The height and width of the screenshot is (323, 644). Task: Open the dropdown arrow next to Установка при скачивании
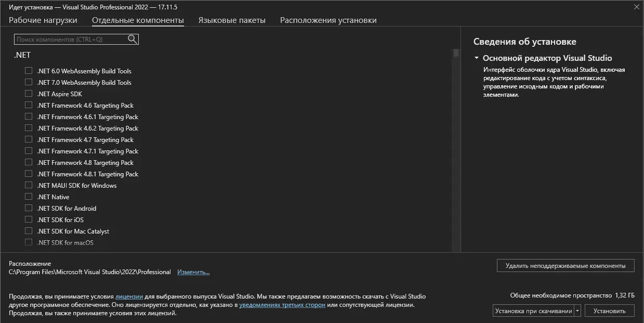577,311
